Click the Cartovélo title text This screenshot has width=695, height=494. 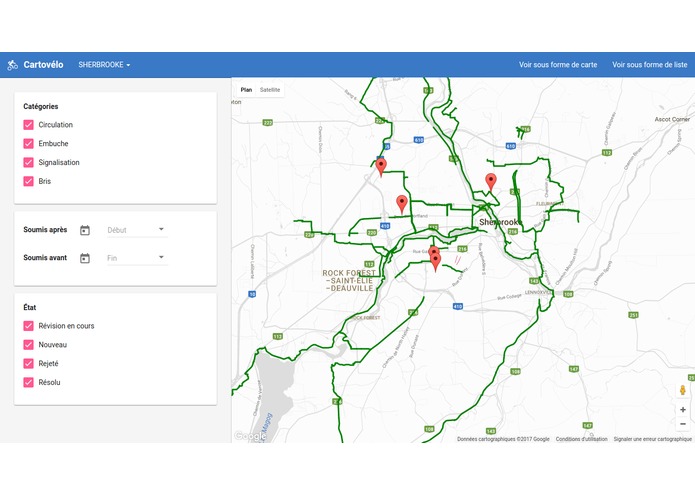pyautogui.click(x=43, y=65)
